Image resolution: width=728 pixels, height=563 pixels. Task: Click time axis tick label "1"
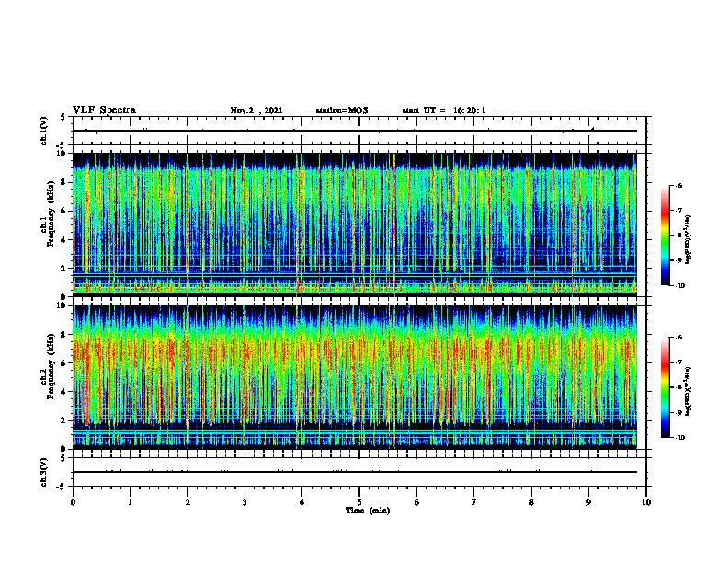click(130, 502)
